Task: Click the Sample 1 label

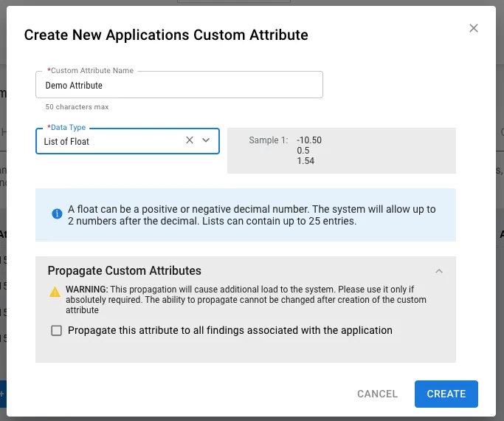Action: coord(269,140)
